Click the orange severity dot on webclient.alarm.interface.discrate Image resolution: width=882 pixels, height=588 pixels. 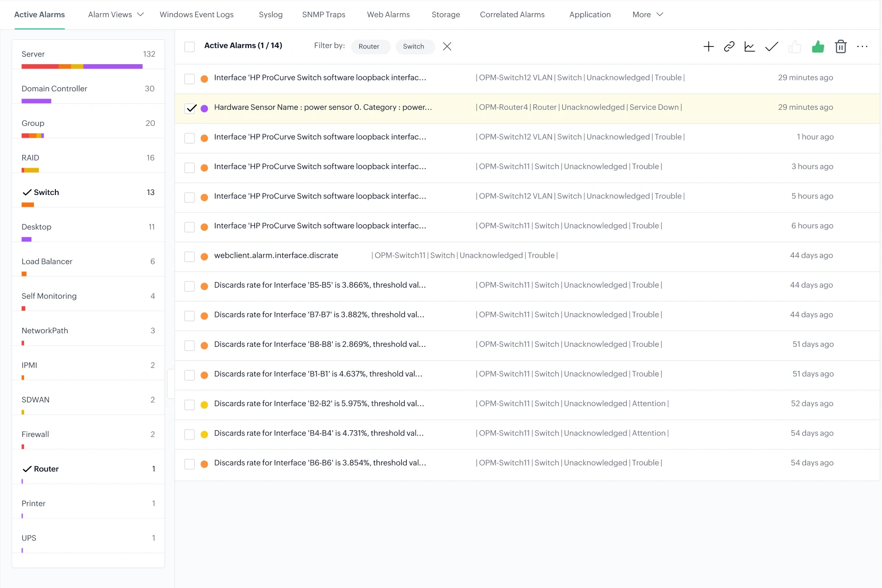point(204,256)
